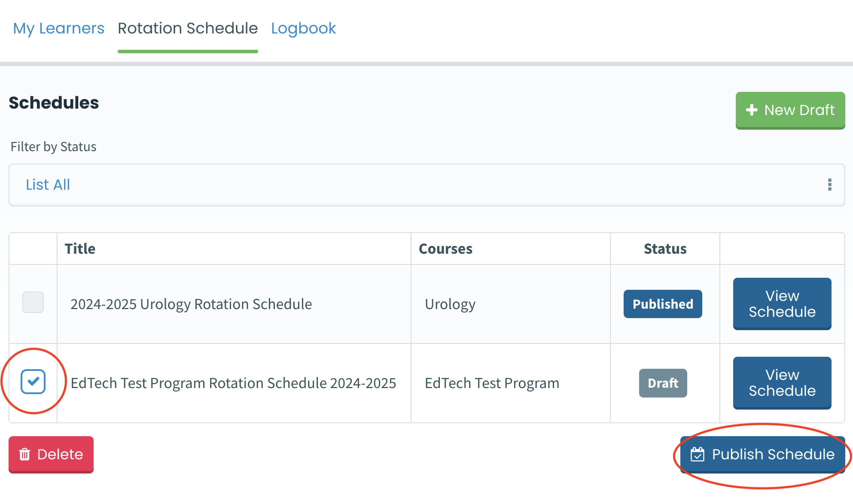View Schedule for Urology rotation
The height and width of the screenshot is (504, 853).
click(x=782, y=304)
